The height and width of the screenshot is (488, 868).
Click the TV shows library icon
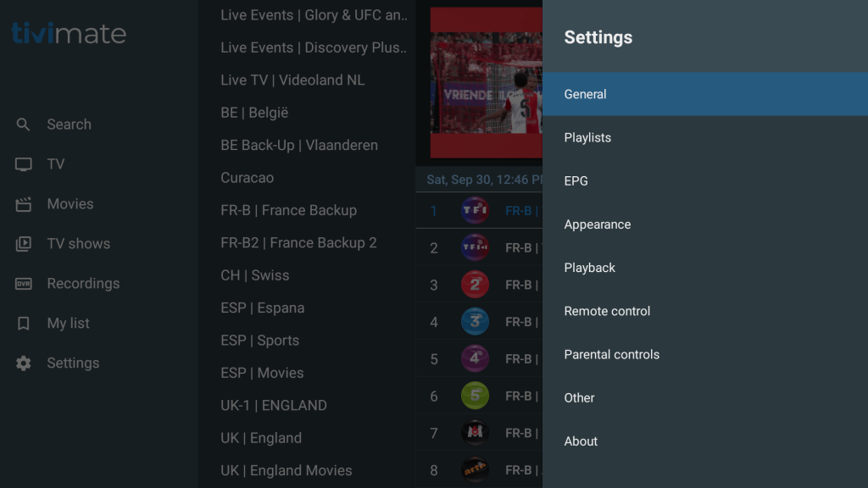[x=24, y=244]
